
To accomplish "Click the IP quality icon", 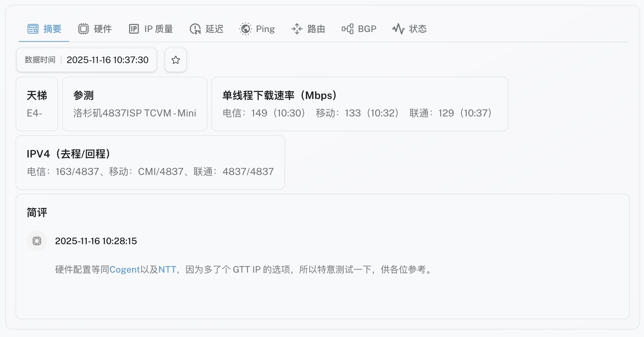I will coord(134,29).
